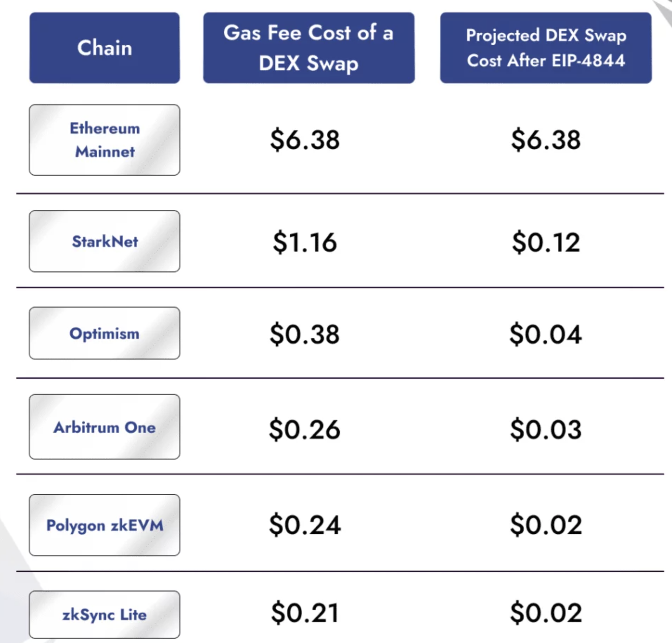Click Optimism's projected $0.04 cost
The image size is (672, 643).
tap(546, 334)
